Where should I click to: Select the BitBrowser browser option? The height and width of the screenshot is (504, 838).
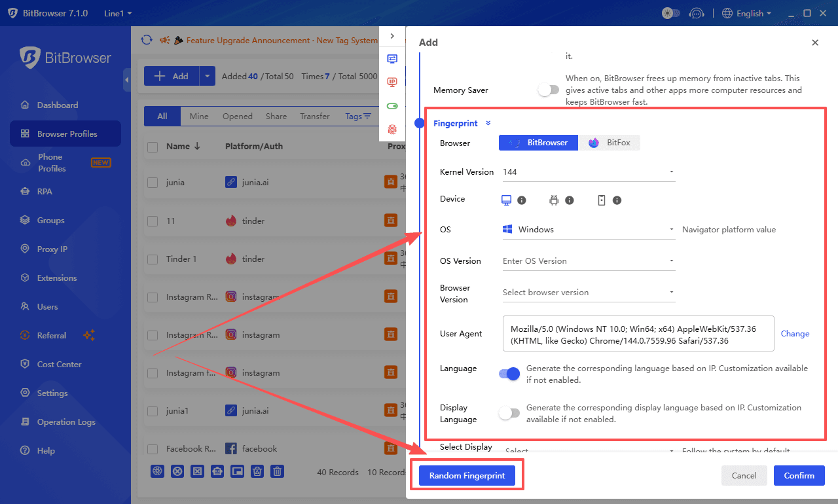tap(538, 143)
